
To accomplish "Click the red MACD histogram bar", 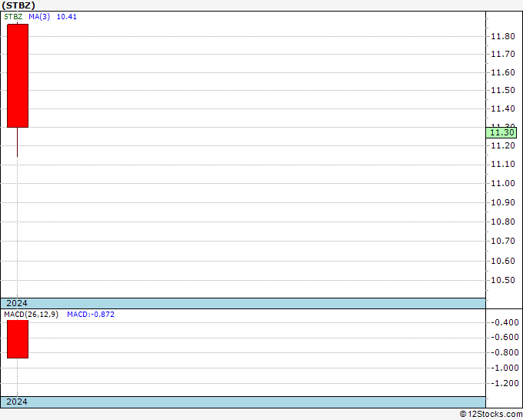I will pos(18,339).
